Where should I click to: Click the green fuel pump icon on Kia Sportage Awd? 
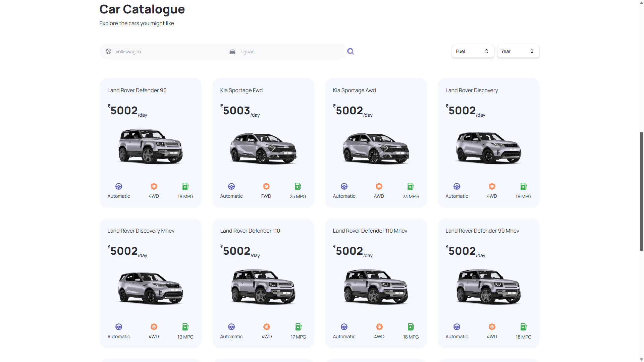410,186
